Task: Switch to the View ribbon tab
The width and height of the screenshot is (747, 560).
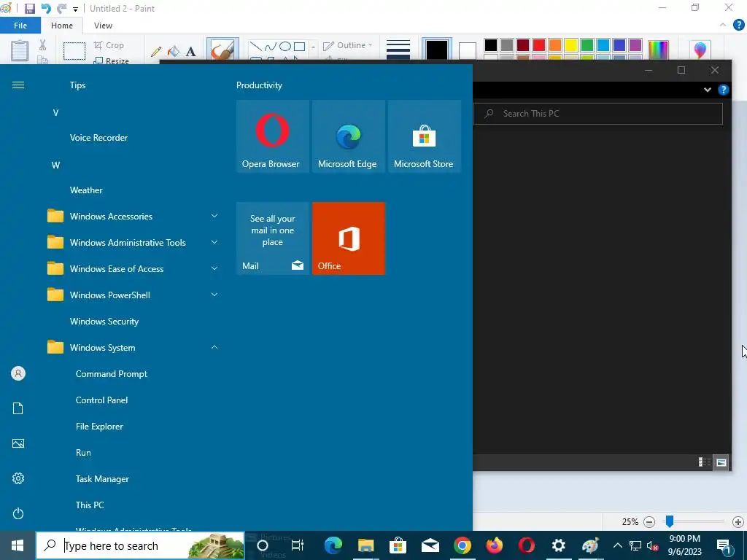Action: pos(103,26)
